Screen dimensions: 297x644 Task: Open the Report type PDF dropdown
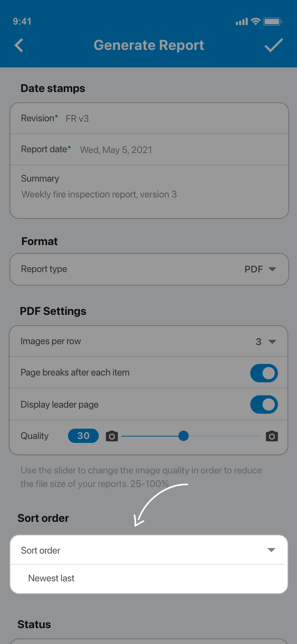coord(260,269)
